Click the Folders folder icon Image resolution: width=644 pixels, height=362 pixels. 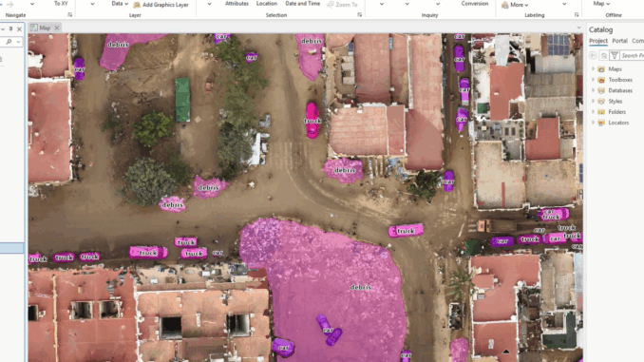pos(601,112)
